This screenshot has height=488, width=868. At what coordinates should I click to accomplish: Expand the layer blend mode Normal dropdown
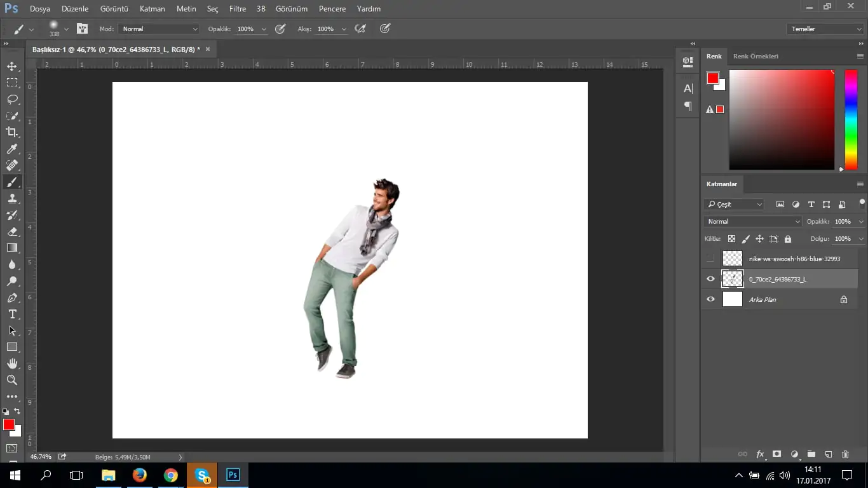[753, 222]
